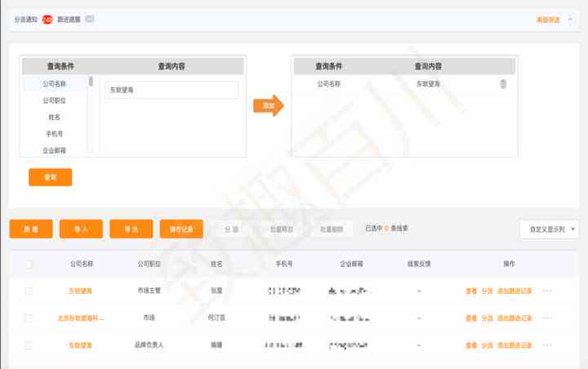Open the 高级筛选 link
Viewport: 588px width, 369px height.
click(548, 20)
